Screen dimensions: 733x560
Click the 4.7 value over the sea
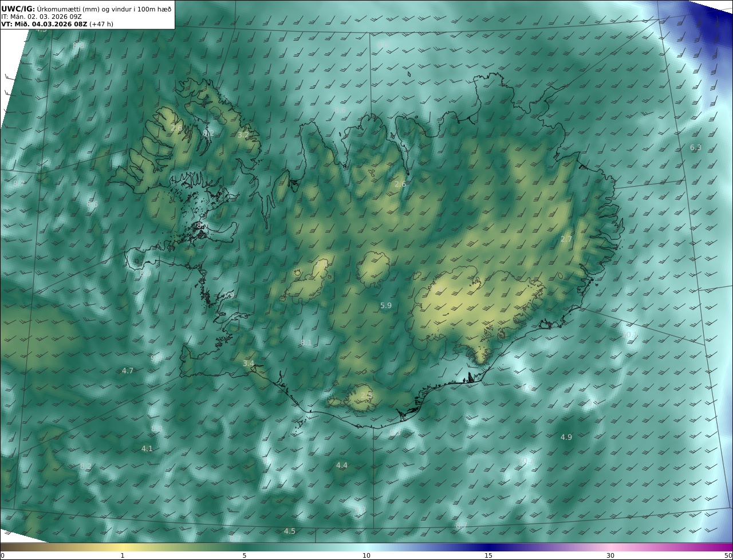coord(127,371)
